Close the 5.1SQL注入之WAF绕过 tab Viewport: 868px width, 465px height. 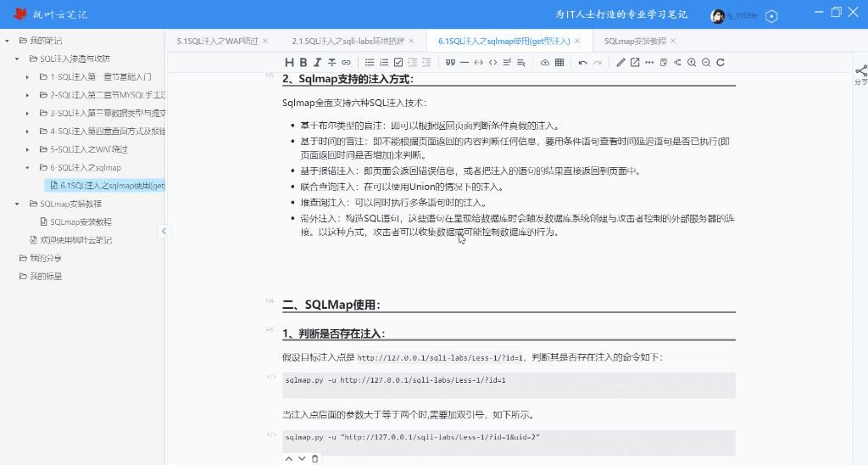coord(265,41)
